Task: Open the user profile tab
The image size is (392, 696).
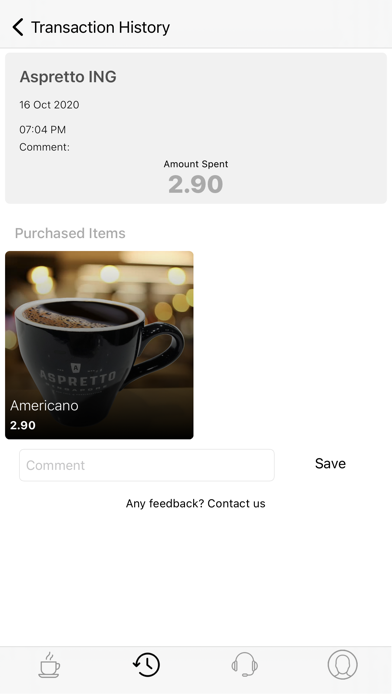Action: coord(342,664)
